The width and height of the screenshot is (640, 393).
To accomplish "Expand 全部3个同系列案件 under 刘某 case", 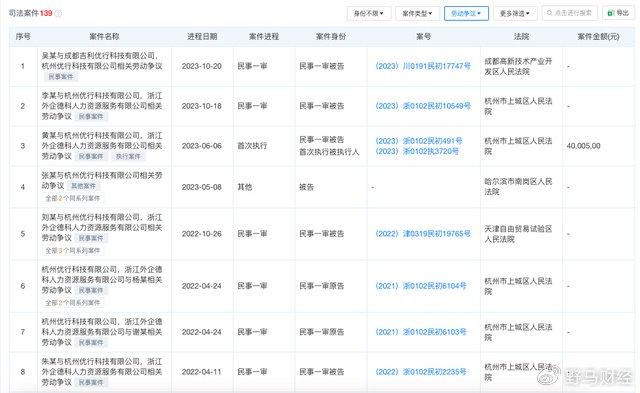I will coord(72,251).
